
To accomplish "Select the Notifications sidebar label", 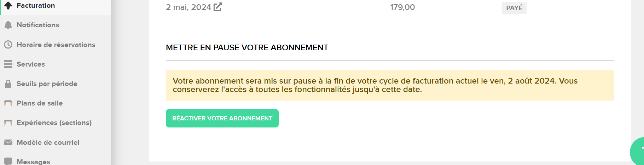I will [38, 25].
